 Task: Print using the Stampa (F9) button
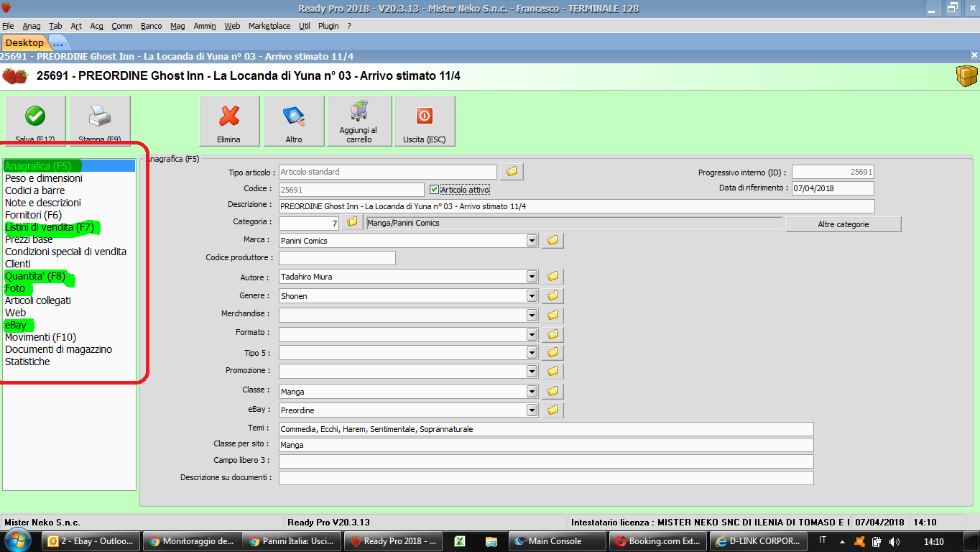click(100, 121)
